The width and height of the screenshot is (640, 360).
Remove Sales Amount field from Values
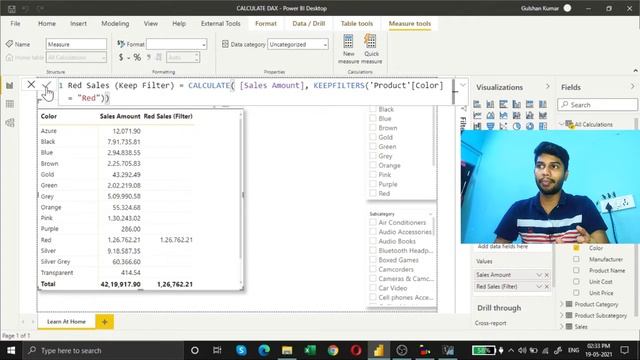pyautogui.click(x=547, y=275)
